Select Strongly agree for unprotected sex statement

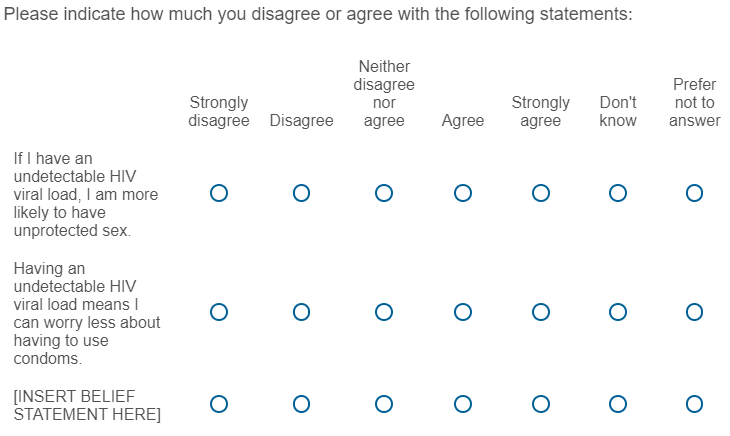(x=541, y=193)
